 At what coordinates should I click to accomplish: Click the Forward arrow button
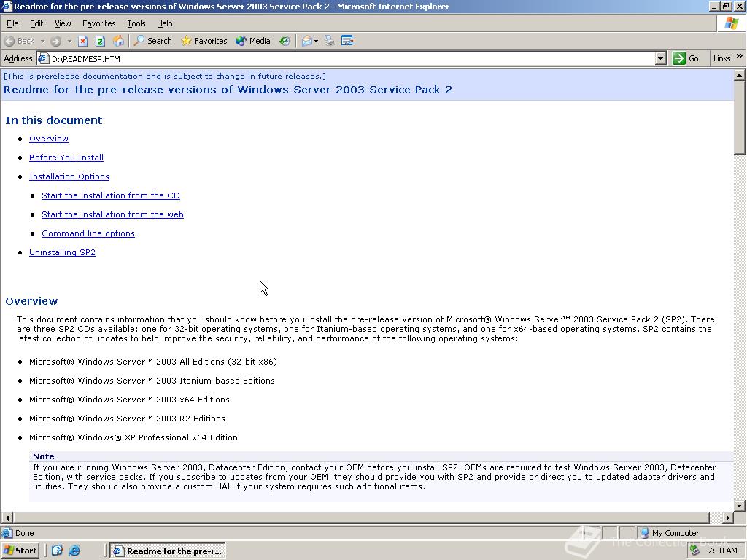[55, 41]
